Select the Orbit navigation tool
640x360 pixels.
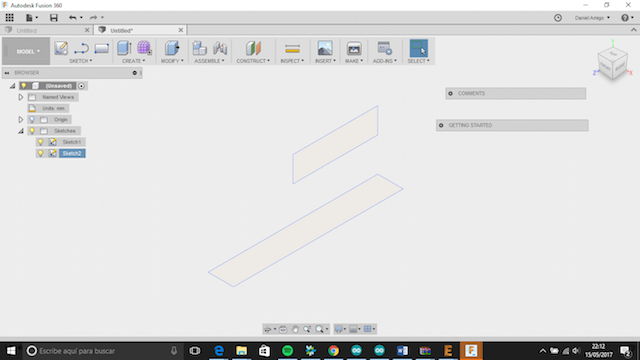268,329
